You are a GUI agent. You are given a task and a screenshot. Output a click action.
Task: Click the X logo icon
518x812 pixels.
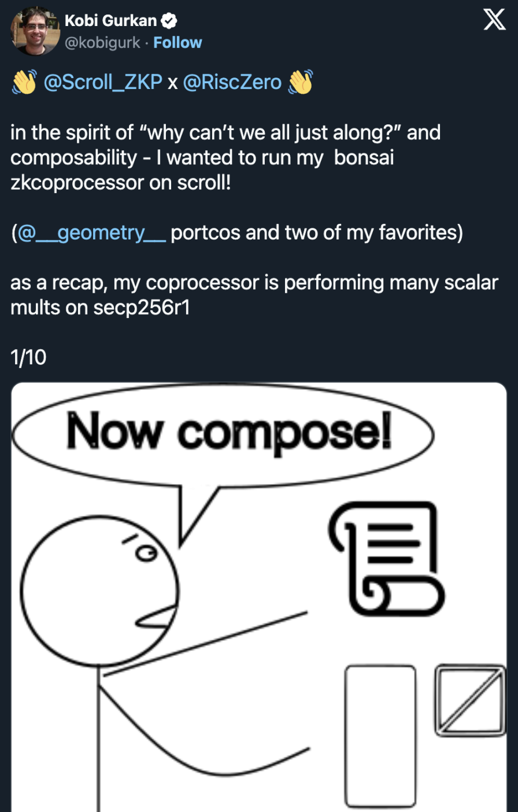pos(494,21)
